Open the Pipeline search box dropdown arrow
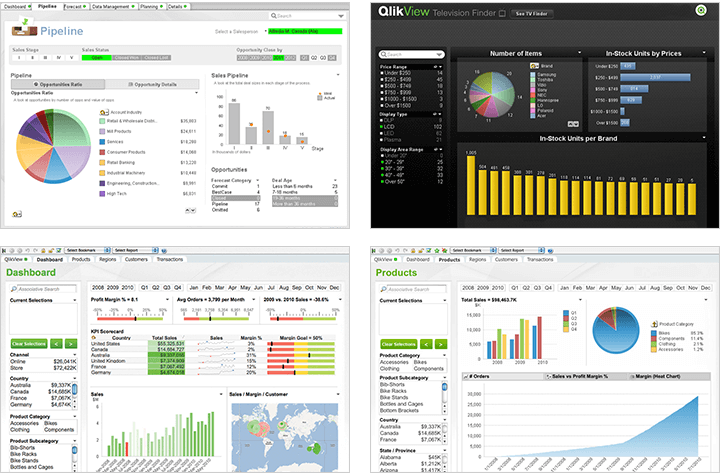 341,16
